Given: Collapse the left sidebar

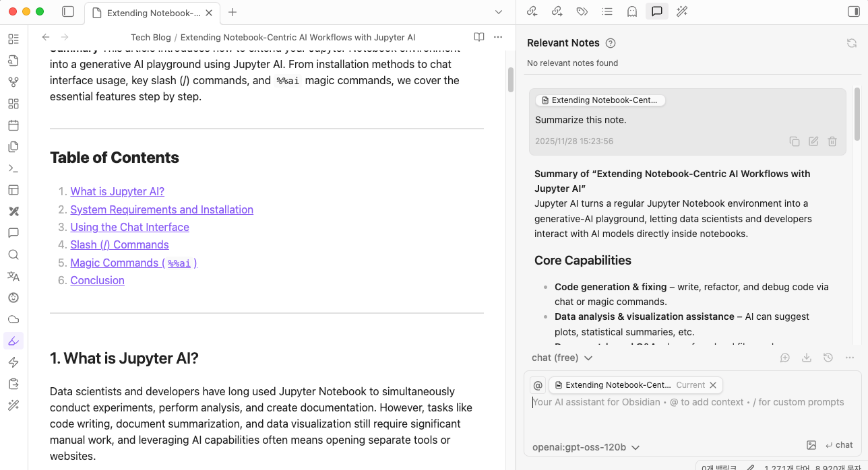Looking at the screenshot, I should [69, 11].
